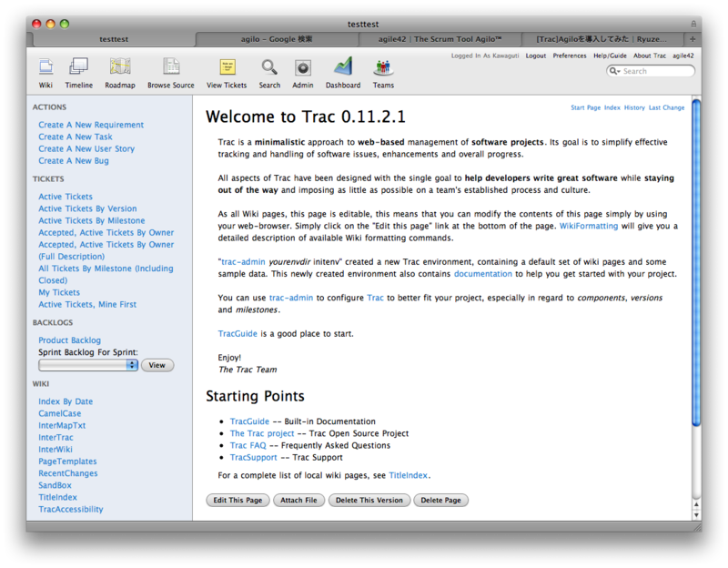Switch to the testtest tab
The width and height of the screenshot is (728, 568).
pos(114,39)
